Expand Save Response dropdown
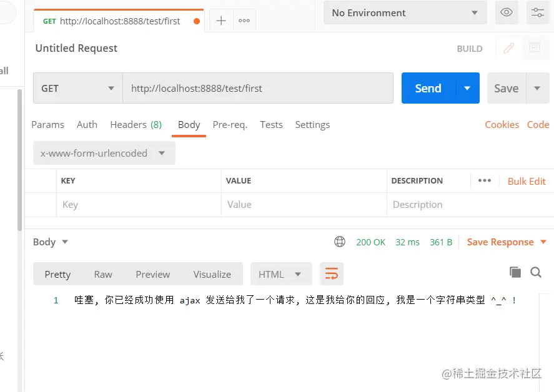The width and height of the screenshot is (554, 392). 507,242
